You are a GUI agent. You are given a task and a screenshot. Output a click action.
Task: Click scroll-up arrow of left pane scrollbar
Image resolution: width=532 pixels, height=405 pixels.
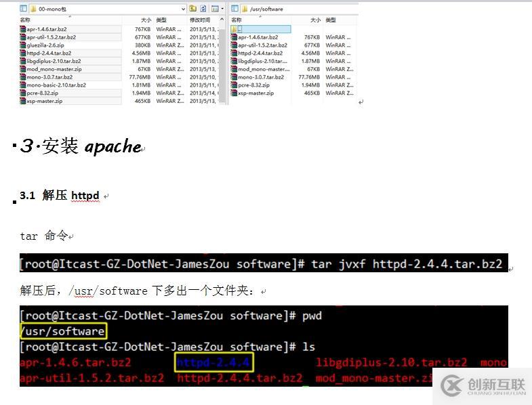click(222, 20)
